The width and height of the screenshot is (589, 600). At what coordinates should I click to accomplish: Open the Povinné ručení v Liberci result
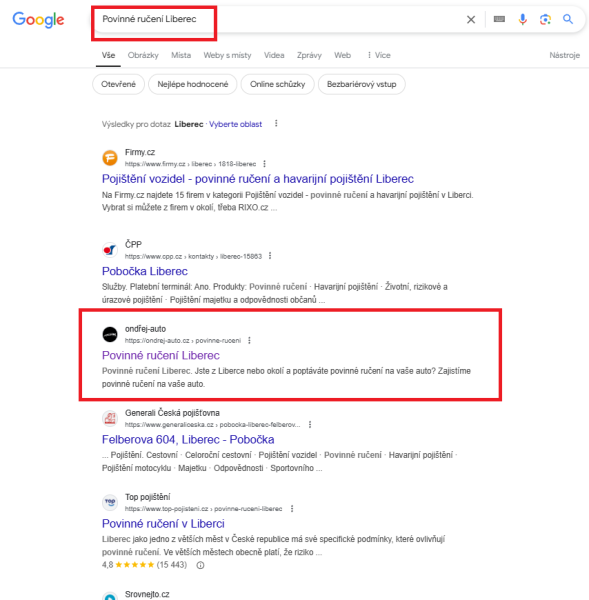163,523
